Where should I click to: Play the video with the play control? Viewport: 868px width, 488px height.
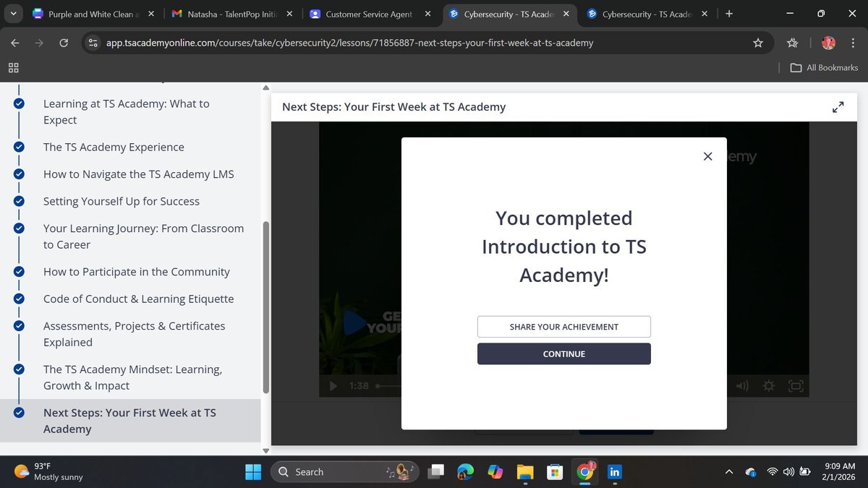click(x=333, y=386)
